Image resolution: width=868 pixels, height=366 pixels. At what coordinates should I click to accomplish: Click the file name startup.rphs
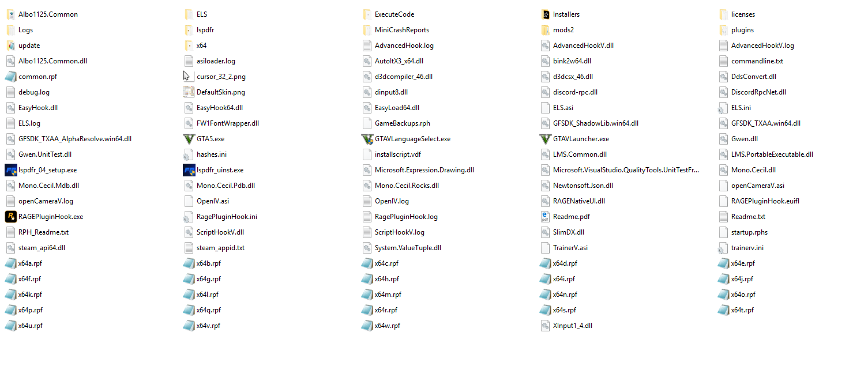click(750, 232)
